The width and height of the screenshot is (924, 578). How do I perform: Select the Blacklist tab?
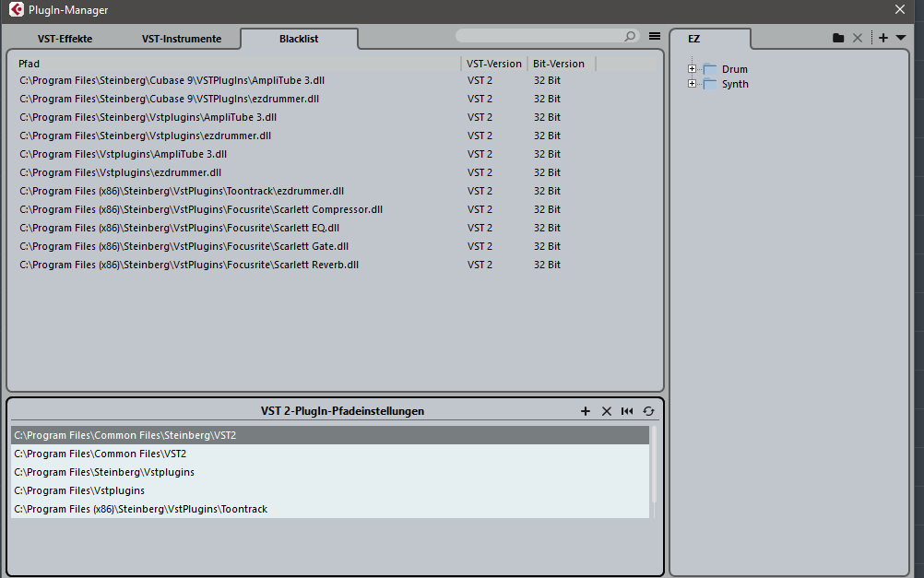tap(299, 39)
